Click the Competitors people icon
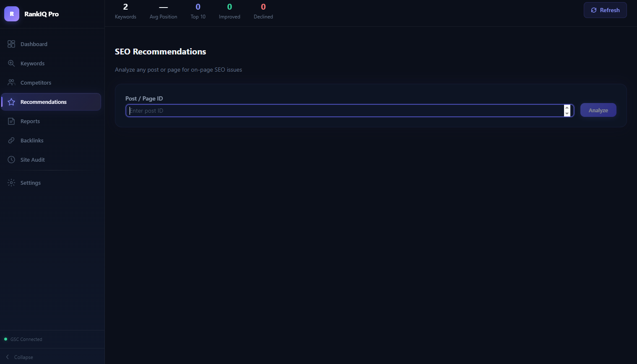The image size is (637, 364). [x=11, y=83]
